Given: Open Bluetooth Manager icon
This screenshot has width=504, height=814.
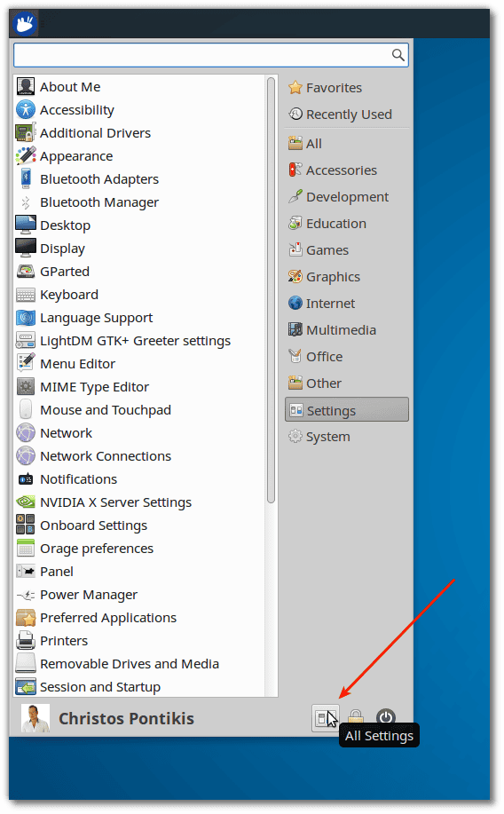Looking at the screenshot, I should click(x=26, y=202).
